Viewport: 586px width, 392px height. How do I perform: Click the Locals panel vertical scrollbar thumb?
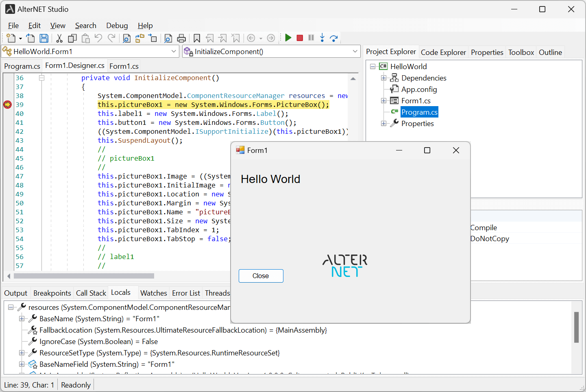576,327
